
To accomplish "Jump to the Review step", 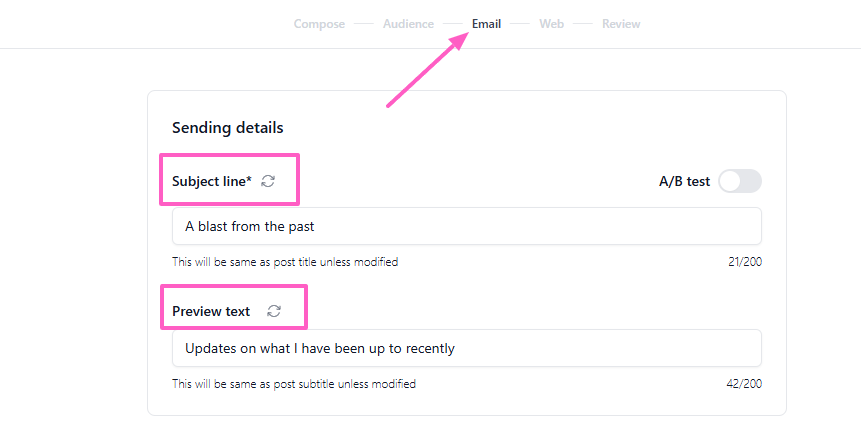I will click(621, 24).
